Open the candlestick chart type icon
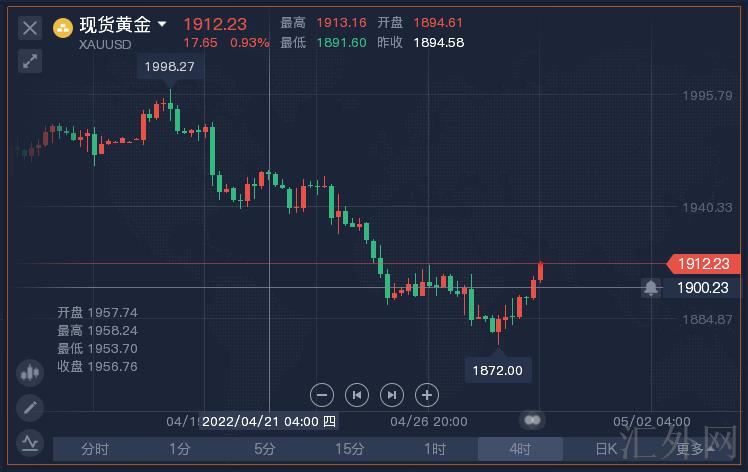The image size is (748, 472). coord(30,373)
